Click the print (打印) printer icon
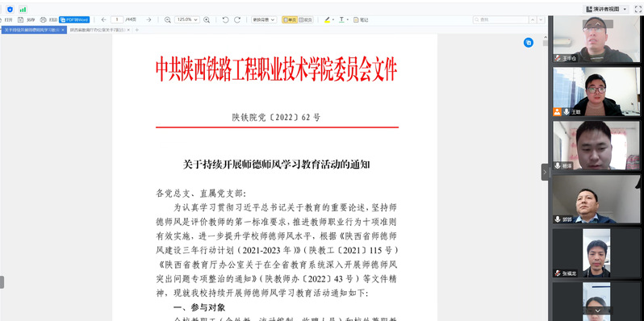This screenshot has height=321, width=644. pyautogui.click(x=43, y=19)
